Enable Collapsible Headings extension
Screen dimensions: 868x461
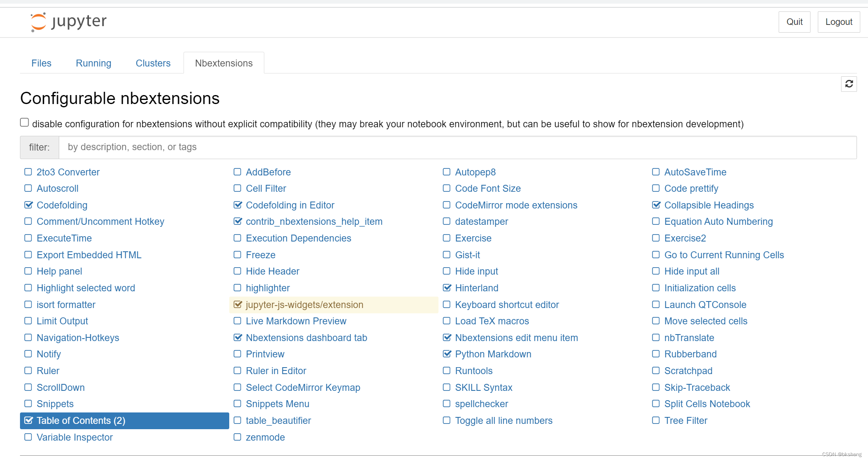[656, 204]
